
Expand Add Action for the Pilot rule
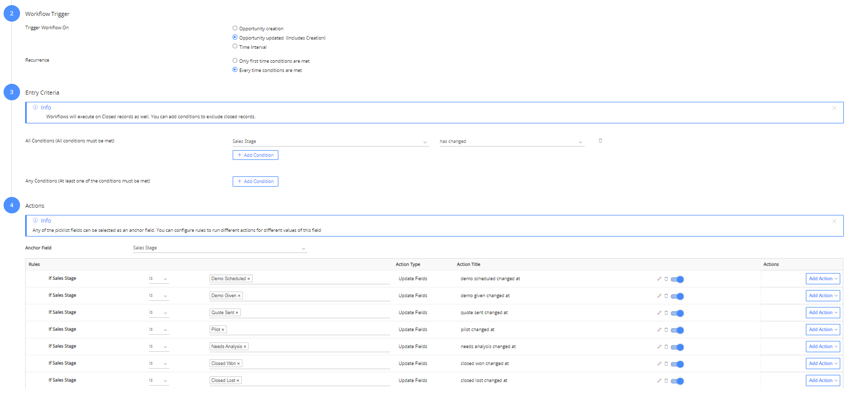click(823, 330)
